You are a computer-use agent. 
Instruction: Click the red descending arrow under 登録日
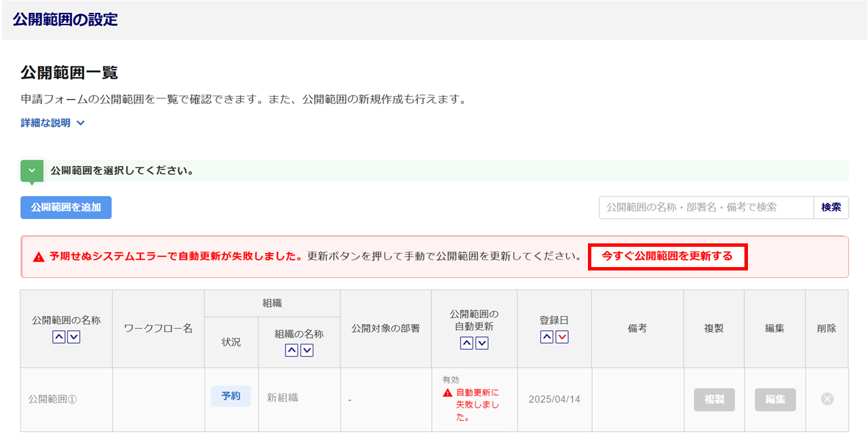tap(561, 337)
